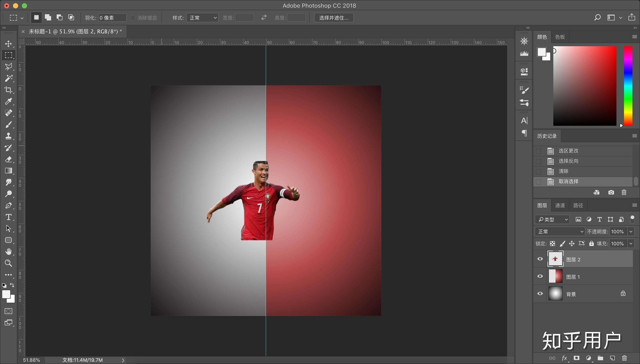Open marquee tool preset picker arrow
640x364 pixels.
pyautogui.click(x=22, y=18)
